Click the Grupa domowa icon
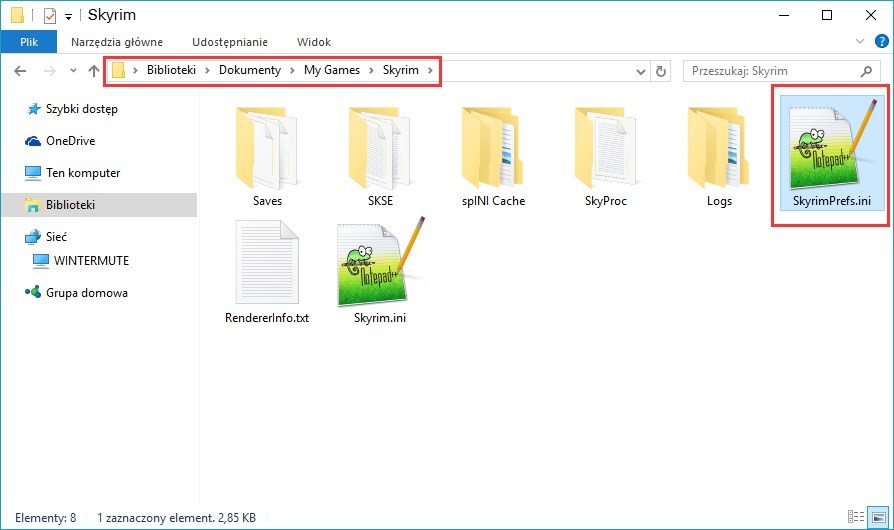 tap(33, 292)
